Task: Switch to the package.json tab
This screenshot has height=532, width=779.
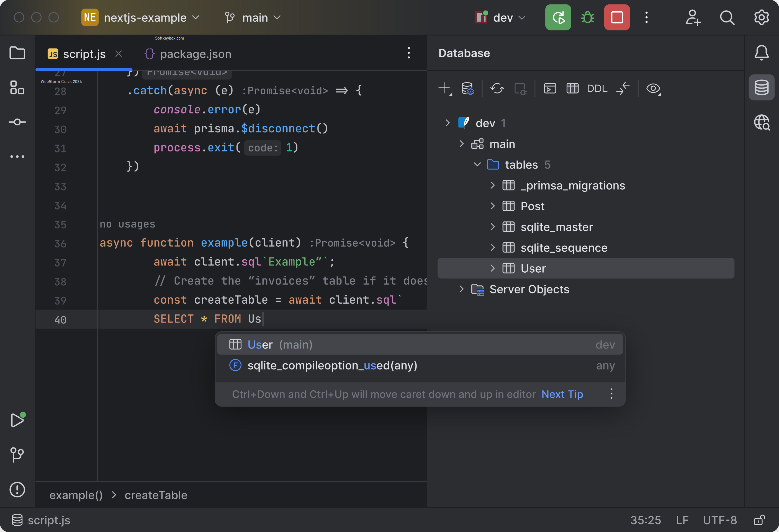Action: (196, 54)
